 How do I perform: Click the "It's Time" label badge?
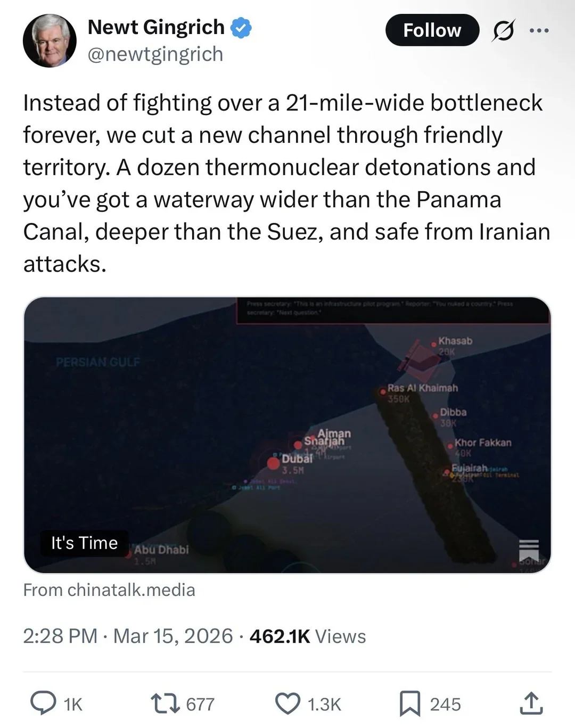tap(84, 543)
